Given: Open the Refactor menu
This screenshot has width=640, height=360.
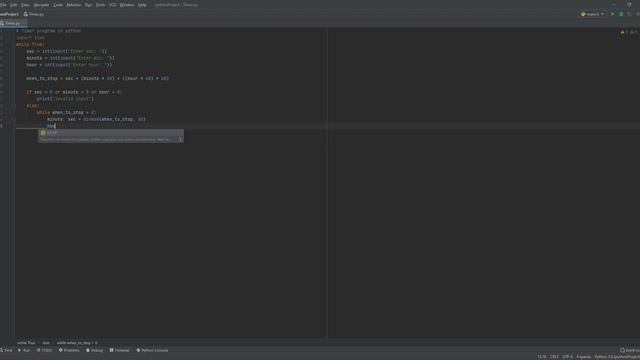Looking at the screenshot, I should 73,5.
